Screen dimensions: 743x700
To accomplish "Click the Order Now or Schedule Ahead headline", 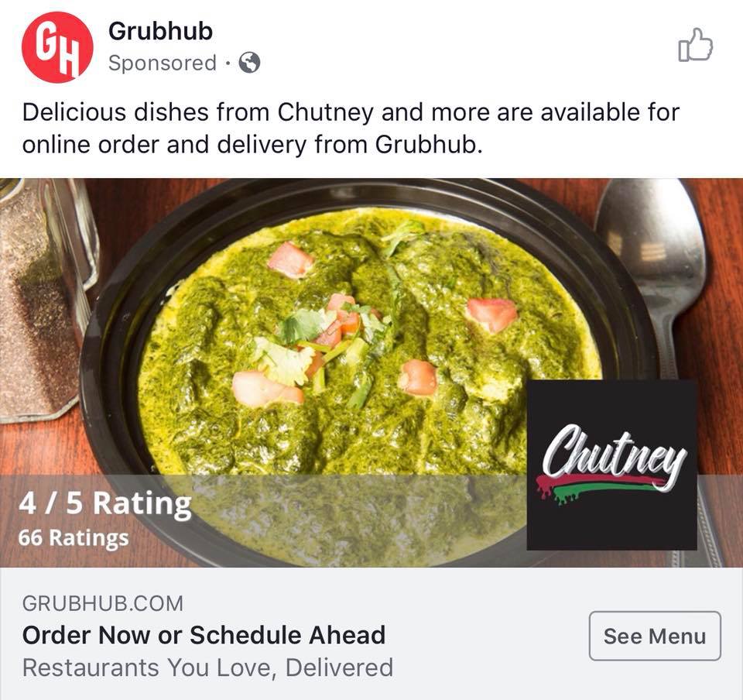I will point(204,635).
